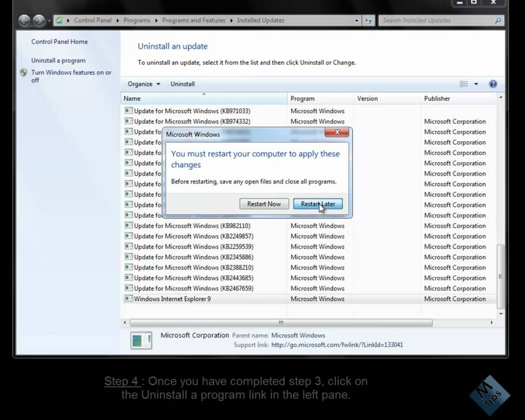Open the Organize dropdown menu
The image size is (525, 420).
point(143,84)
